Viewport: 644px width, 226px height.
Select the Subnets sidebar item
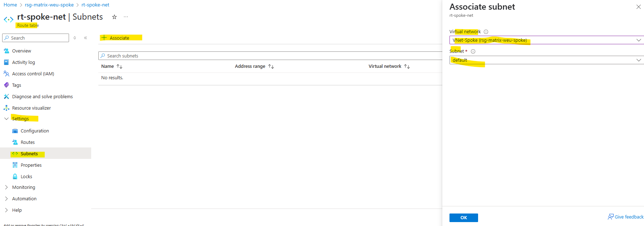point(46,154)
